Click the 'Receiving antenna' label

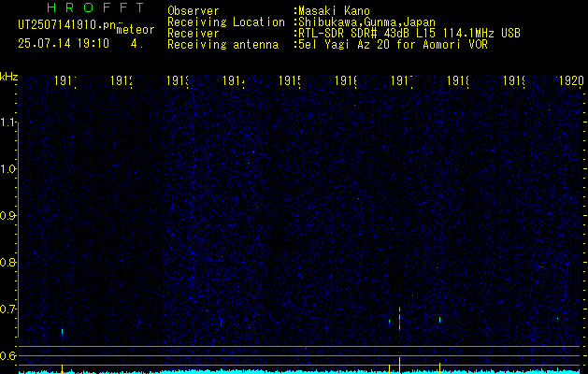pyautogui.click(x=223, y=45)
